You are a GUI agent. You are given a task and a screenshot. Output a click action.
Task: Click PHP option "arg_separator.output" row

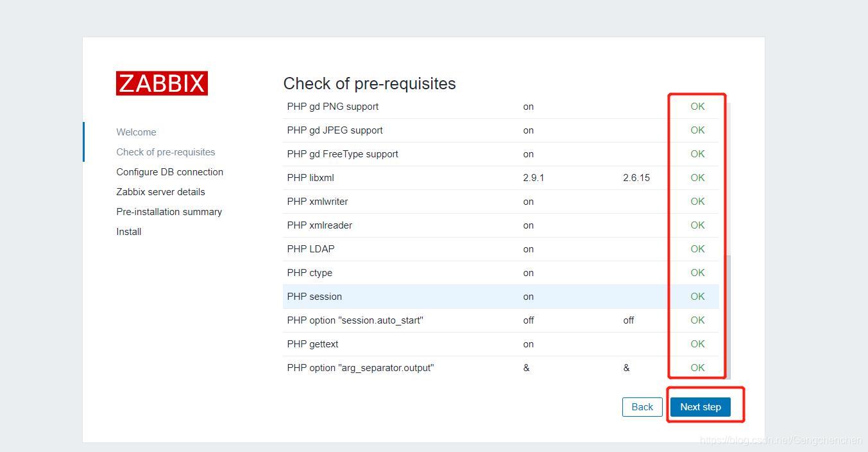[x=360, y=368]
